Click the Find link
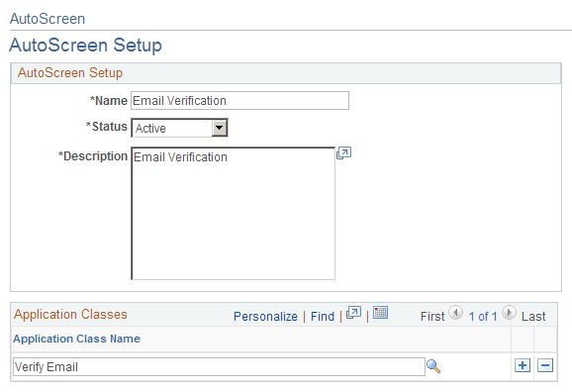The width and height of the screenshot is (572, 392). point(322,316)
